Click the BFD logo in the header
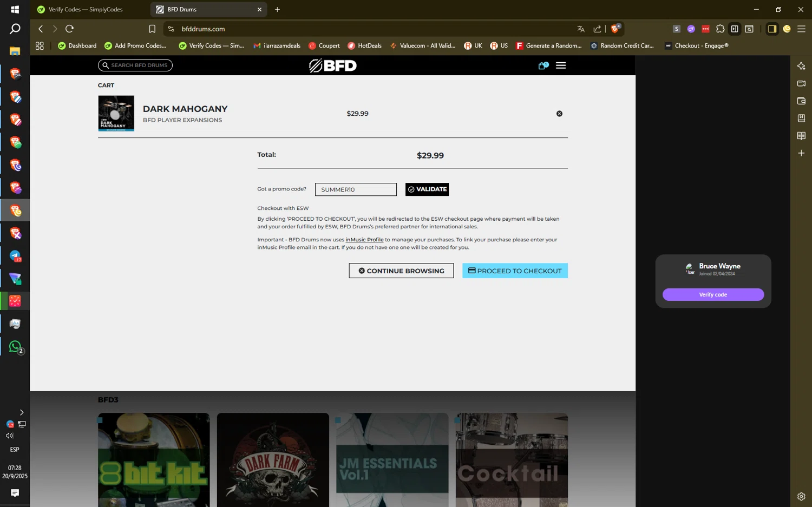Screen dimensions: 812x507 pyautogui.click(x=333, y=65)
